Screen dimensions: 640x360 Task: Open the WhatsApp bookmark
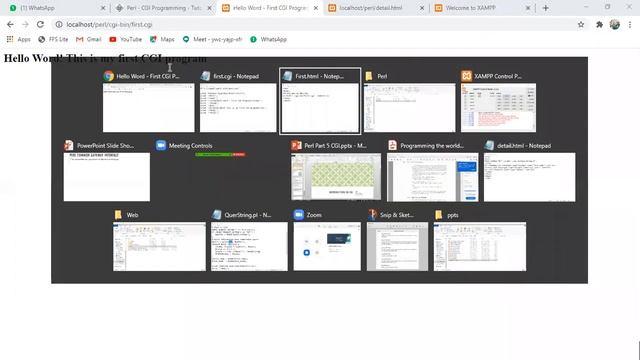268,39
